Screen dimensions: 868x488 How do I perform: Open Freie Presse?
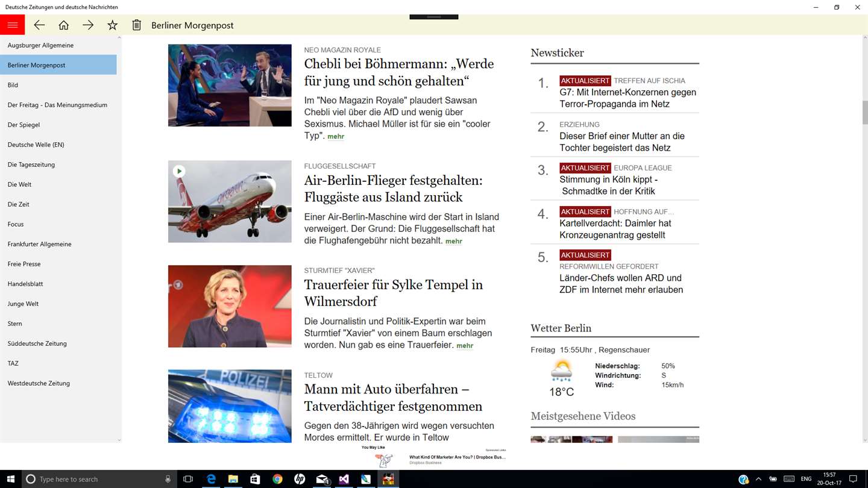(x=58, y=264)
